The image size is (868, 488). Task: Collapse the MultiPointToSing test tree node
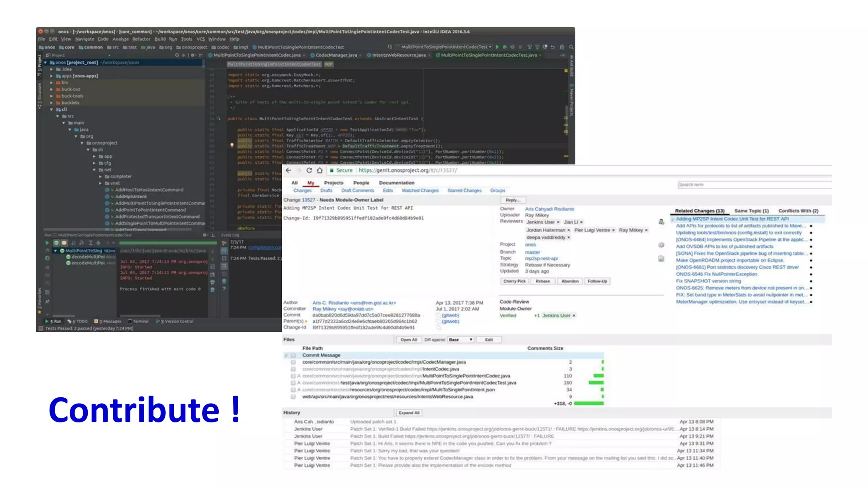pos(55,251)
